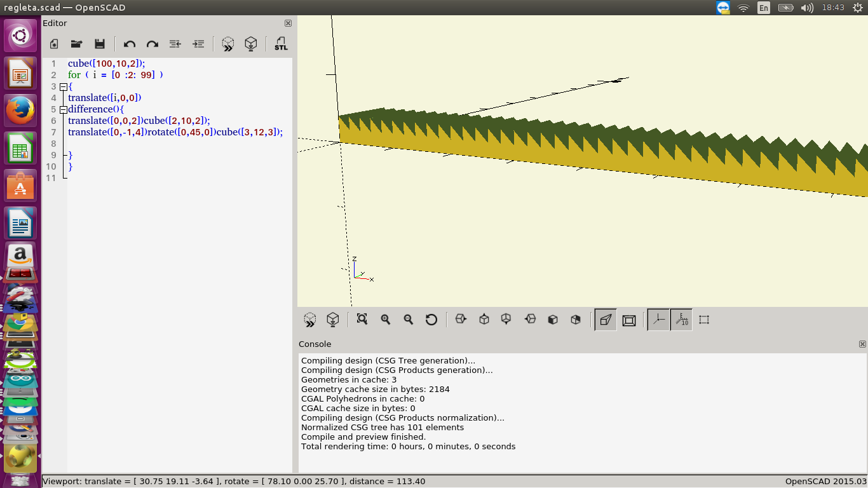Open file using the folder icon
Screen dimensions: 868x488
pos(77,44)
